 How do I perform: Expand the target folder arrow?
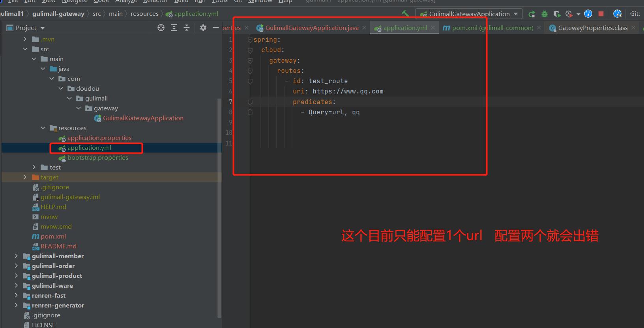point(25,177)
